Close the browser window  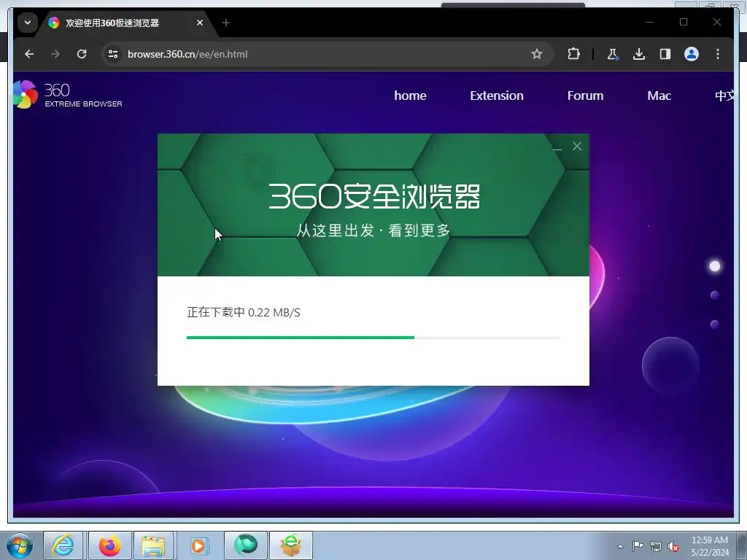pos(717,23)
